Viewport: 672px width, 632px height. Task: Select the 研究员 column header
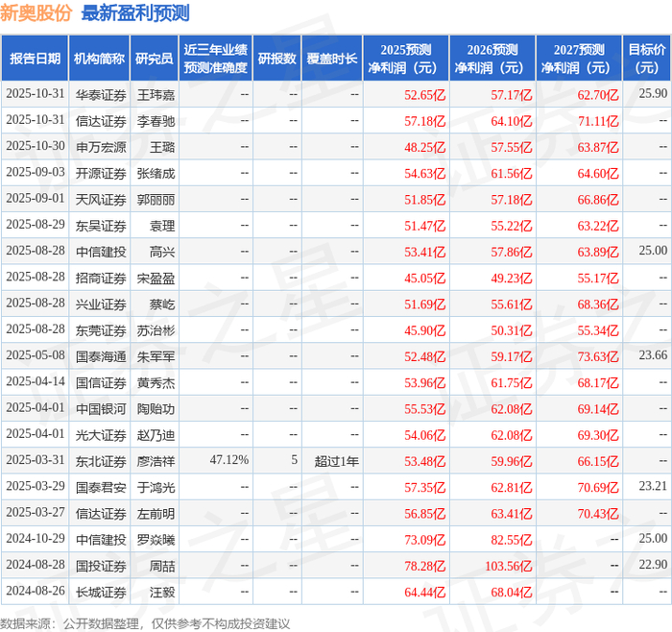click(x=155, y=59)
